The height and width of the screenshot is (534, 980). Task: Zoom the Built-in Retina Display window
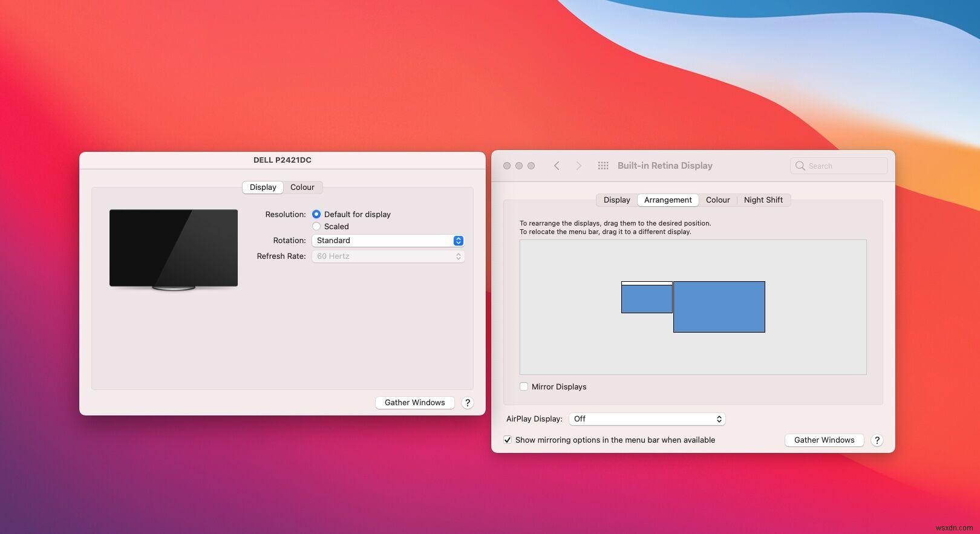pyautogui.click(x=531, y=166)
